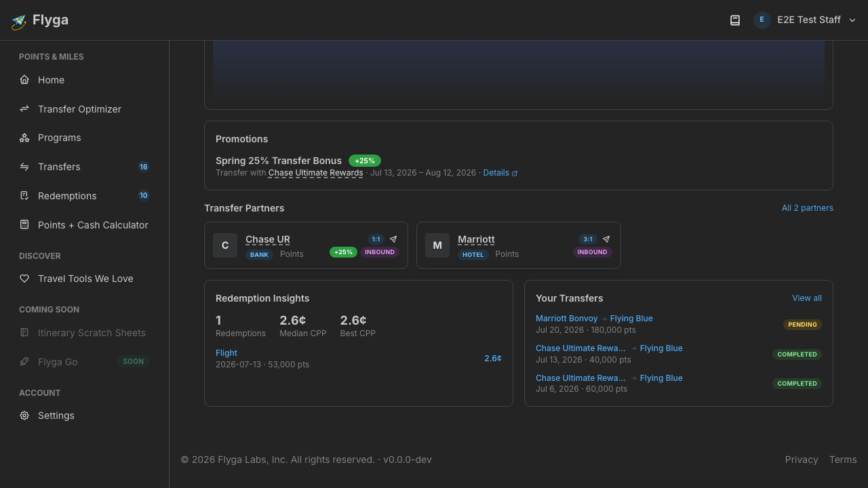
Task: Click the HOTEL tag on Marriott
Action: coord(473,255)
